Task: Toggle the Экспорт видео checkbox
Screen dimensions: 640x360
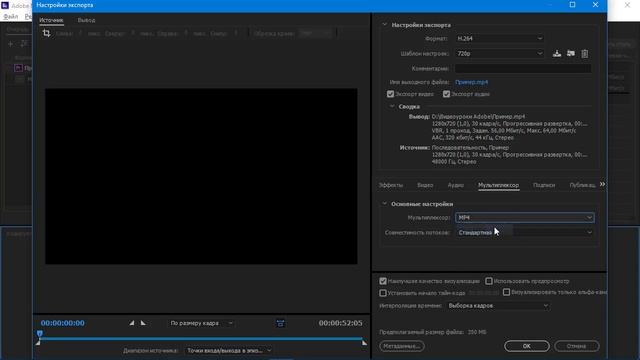Action: click(x=391, y=94)
